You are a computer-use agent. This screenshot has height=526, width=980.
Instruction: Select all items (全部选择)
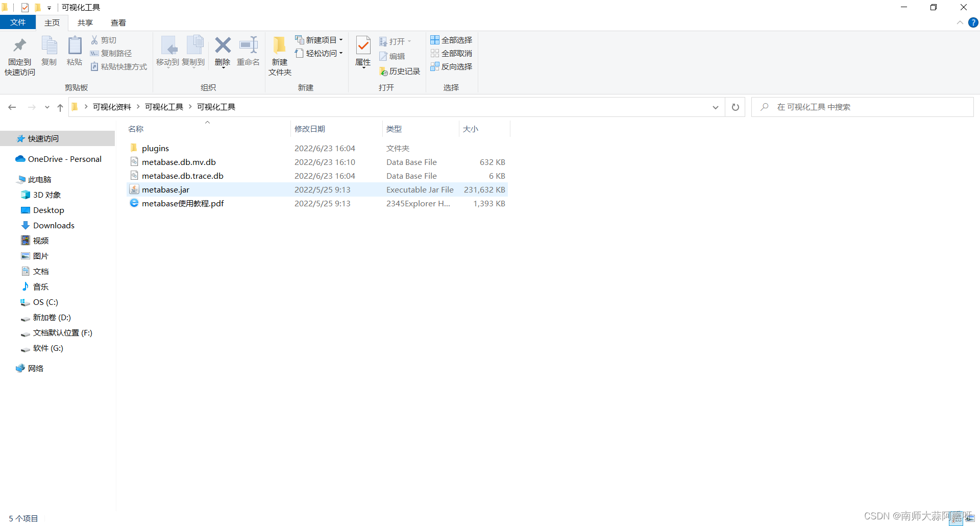pos(451,40)
